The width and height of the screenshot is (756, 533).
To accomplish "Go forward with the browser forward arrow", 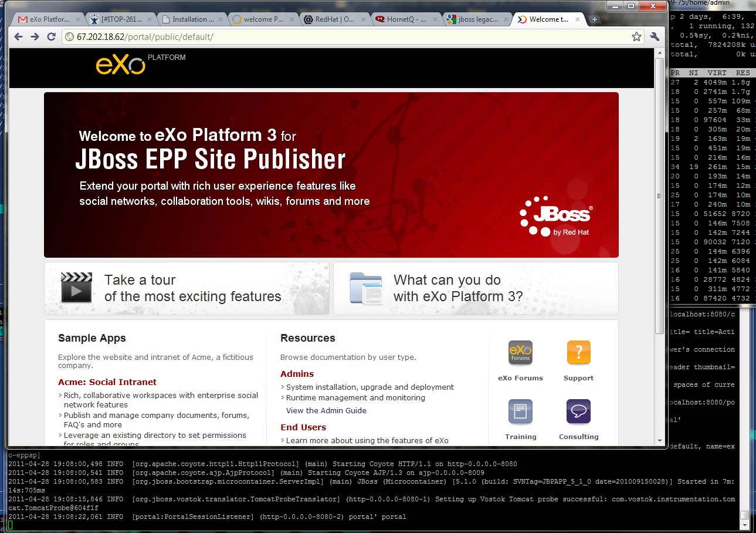I will pos(35,36).
